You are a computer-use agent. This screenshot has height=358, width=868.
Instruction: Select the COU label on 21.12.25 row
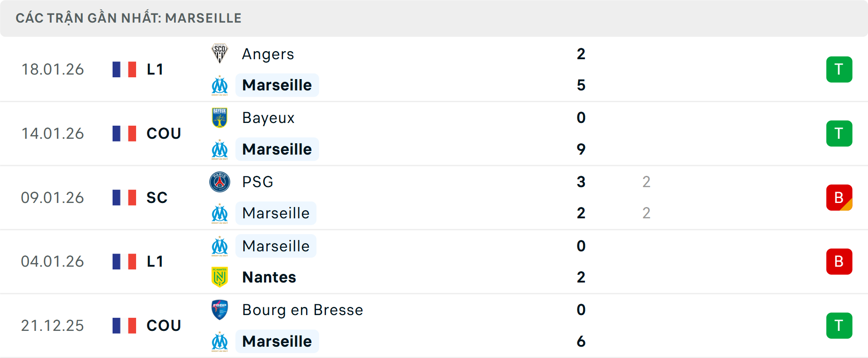[163, 325]
